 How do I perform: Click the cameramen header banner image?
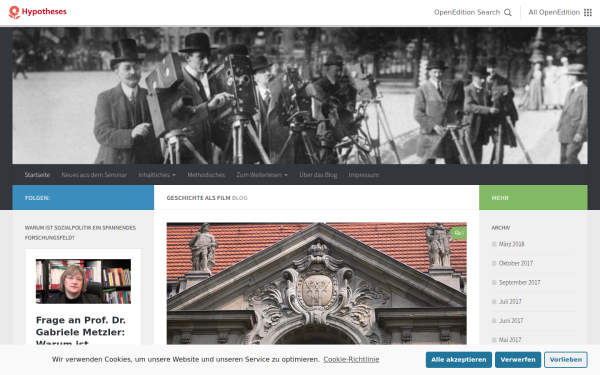point(300,96)
